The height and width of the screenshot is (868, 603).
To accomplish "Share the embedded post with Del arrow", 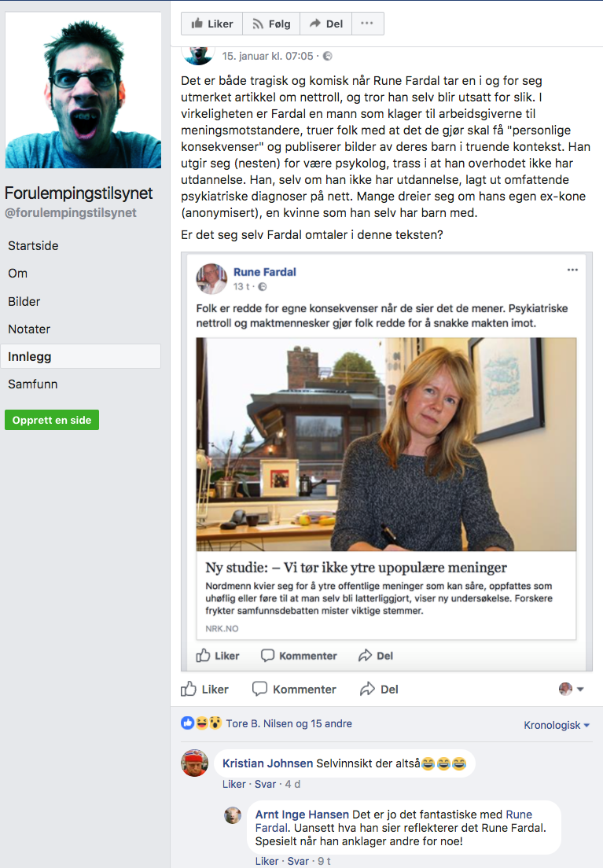I will pos(376,656).
